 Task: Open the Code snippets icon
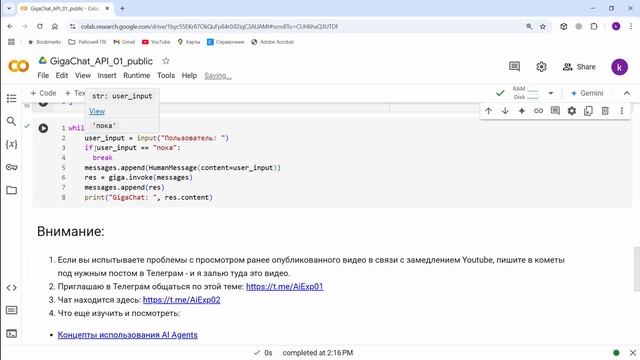pos(11,288)
